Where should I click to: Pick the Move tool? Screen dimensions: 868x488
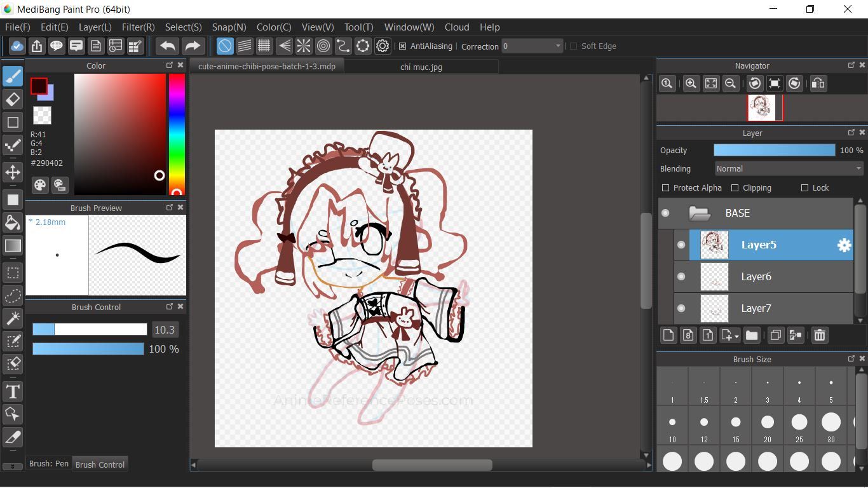(x=13, y=172)
